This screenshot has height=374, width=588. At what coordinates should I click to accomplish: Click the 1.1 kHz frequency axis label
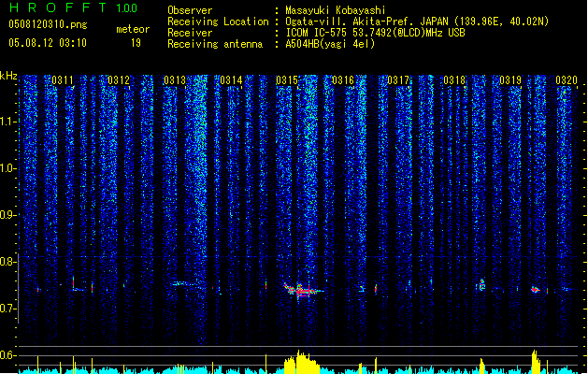8,122
